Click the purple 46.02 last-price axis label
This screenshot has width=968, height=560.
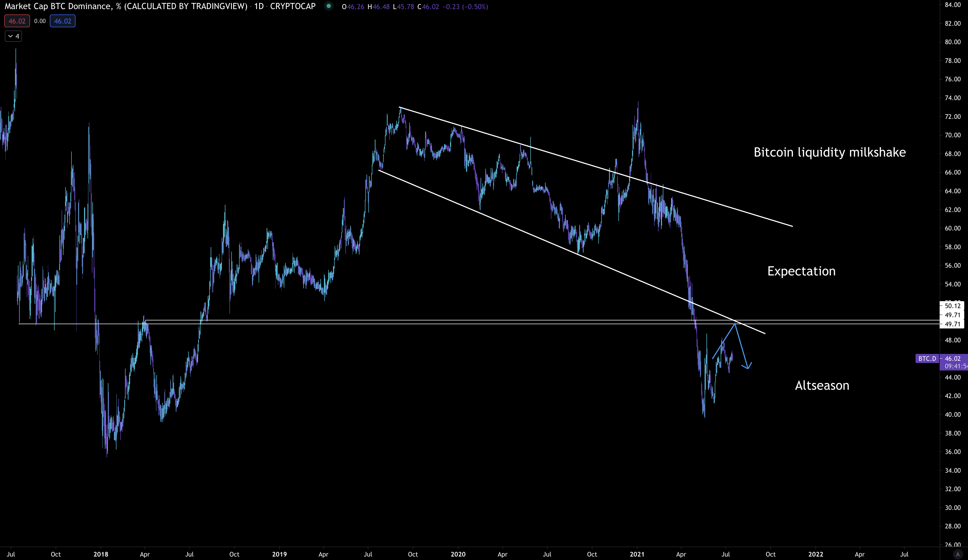click(x=953, y=358)
